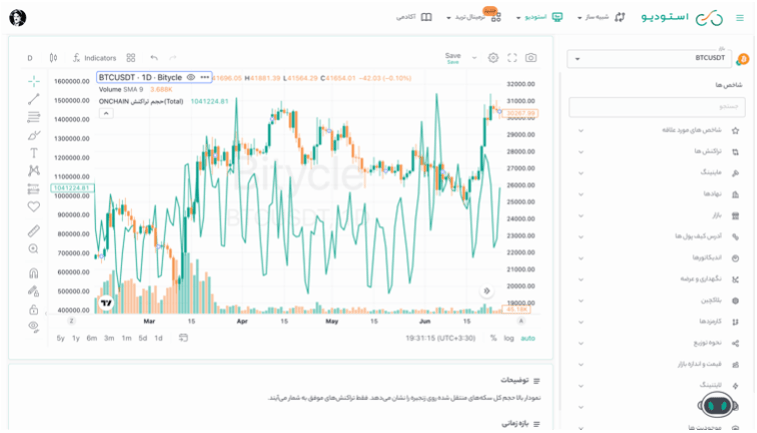Open the Indicators button on chart toolbar

point(95,58)
